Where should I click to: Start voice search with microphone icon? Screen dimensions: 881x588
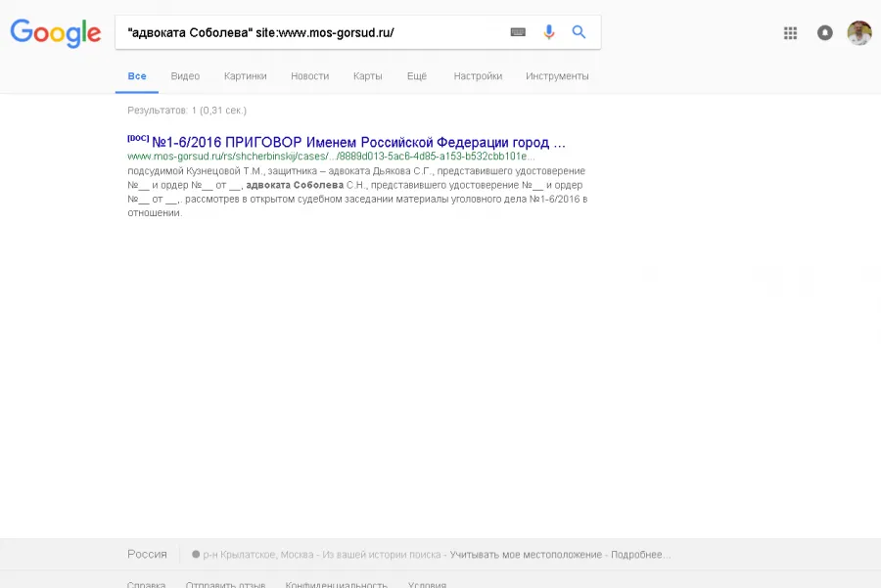[549, 32]
